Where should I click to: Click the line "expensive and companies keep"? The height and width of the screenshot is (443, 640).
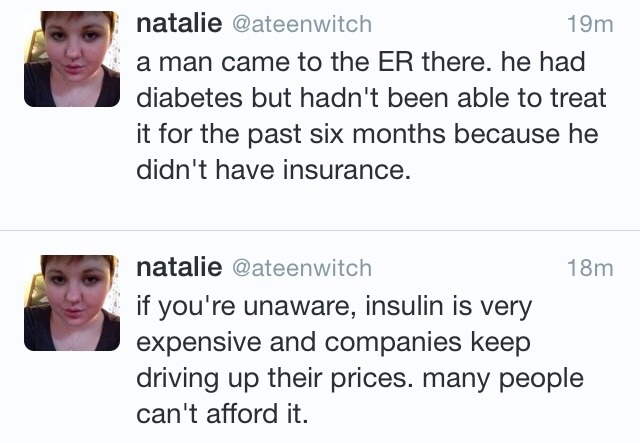click(333, 340)
